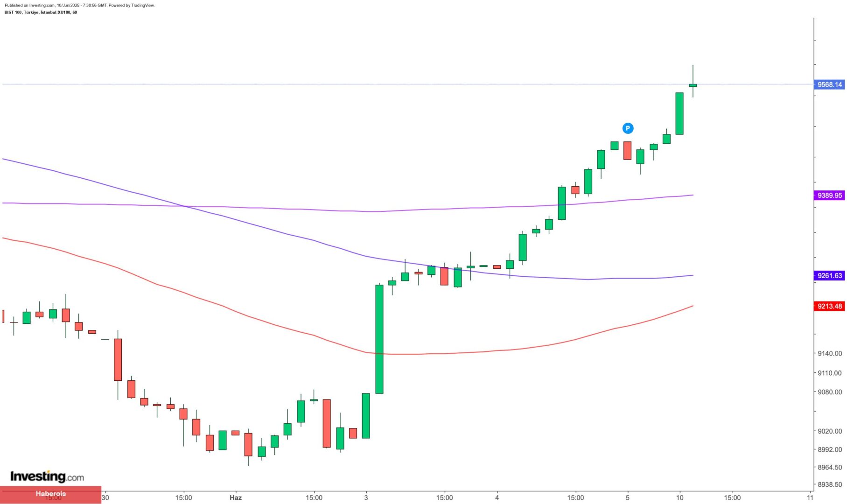Click the Investing.com logo watermark
Screen dimensions: 847x504
click(x=47, y=476)
